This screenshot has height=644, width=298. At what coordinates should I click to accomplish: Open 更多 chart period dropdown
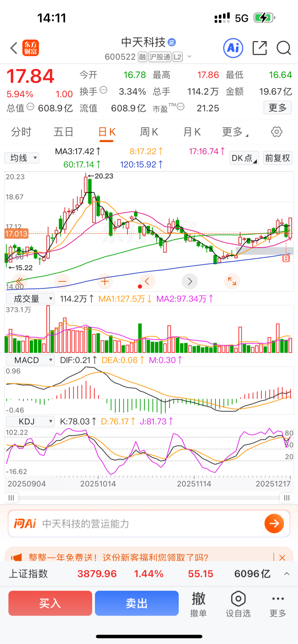coord(235,132)
